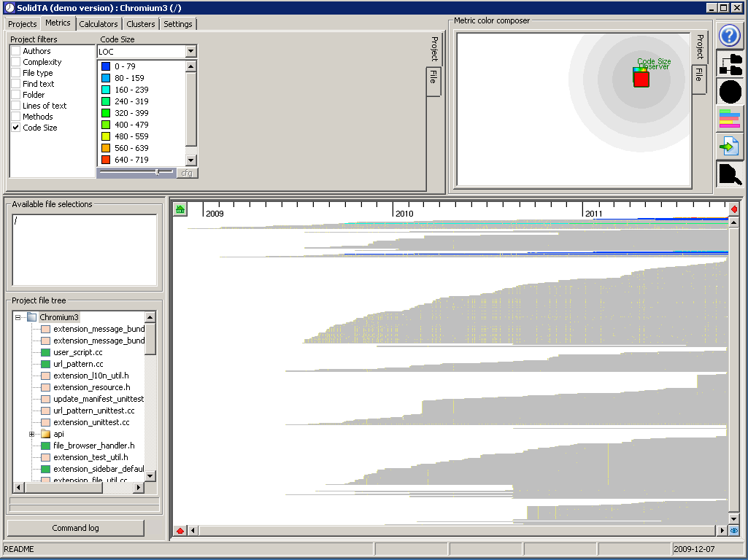Click the document import arrow icon
This screenshot has height=560, width=748.
[x=730, y=147]
